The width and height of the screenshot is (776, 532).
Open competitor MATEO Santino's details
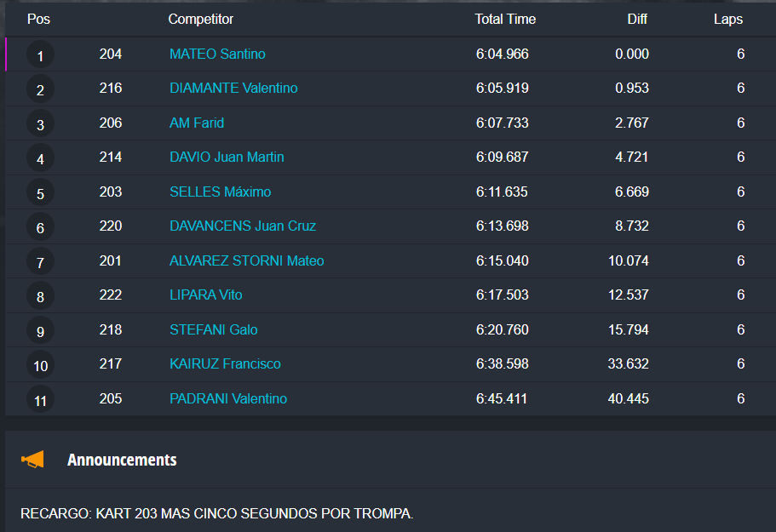pyautogui.click(x=217, y=54)
